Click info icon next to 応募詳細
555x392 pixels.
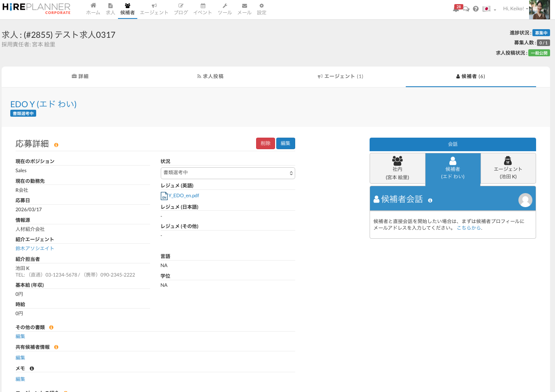[56, 145]
